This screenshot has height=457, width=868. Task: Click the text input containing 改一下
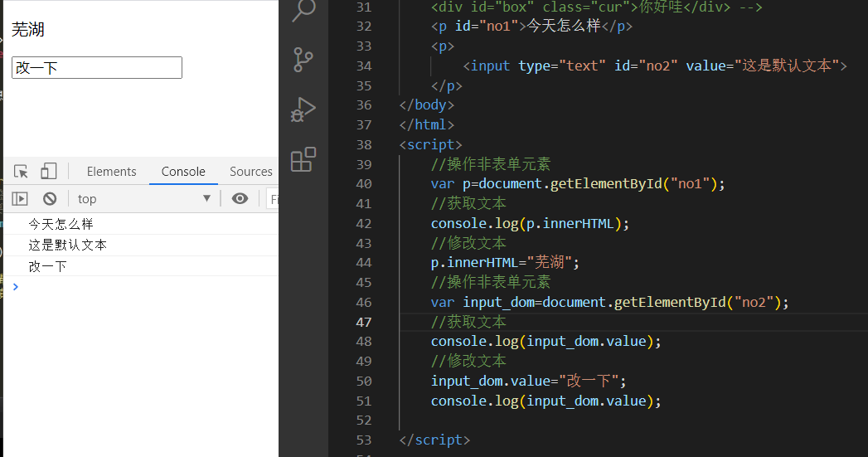97,67
